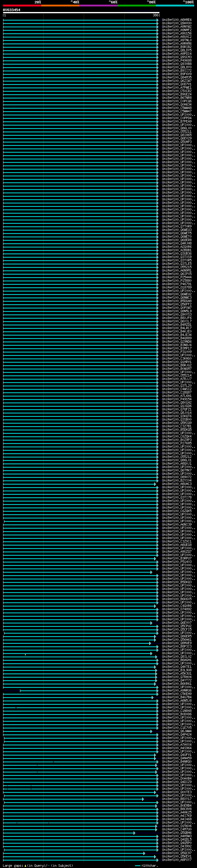
Task: Open hit UniRef100_Q8LDY5
Action: 176,50
